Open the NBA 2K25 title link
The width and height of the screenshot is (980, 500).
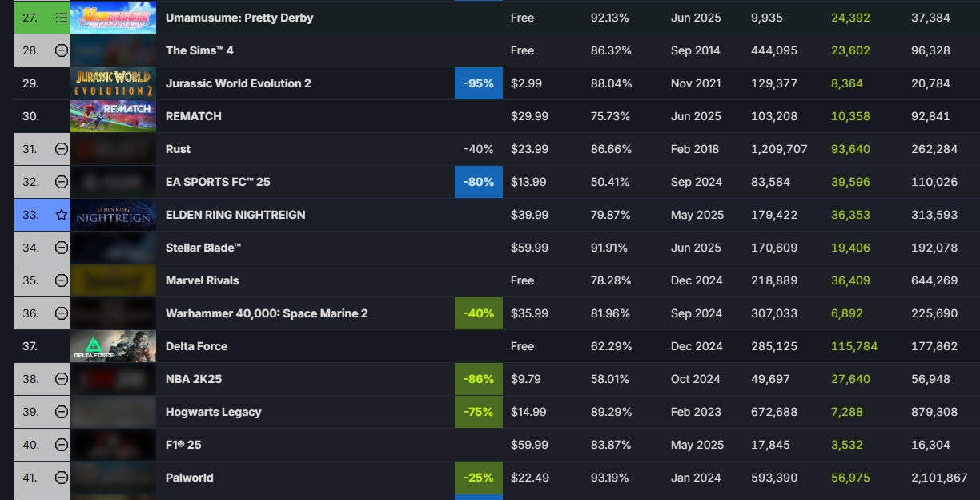pyautogui.click(x=194, y=379)
